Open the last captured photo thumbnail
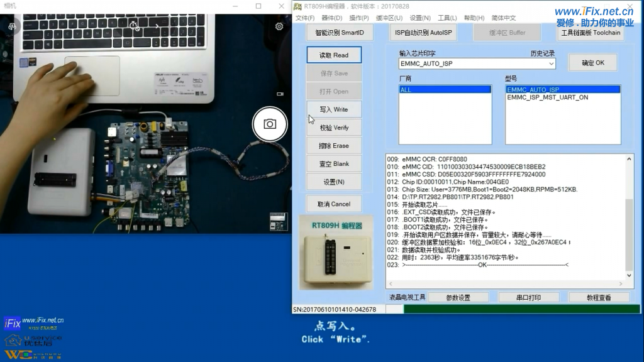The height and width of the screenshot is (362, 644). click(x=278, y=221)
